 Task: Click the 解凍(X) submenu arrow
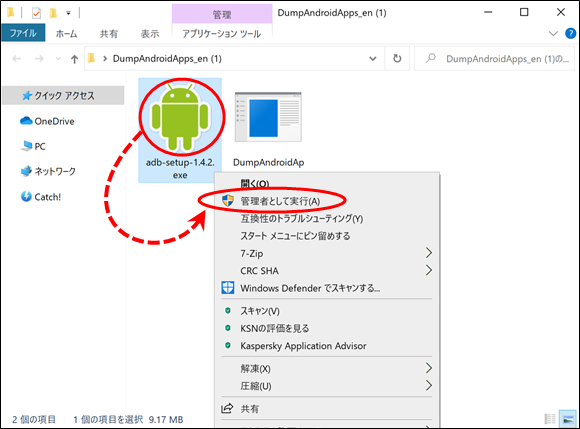pos(428,368)
